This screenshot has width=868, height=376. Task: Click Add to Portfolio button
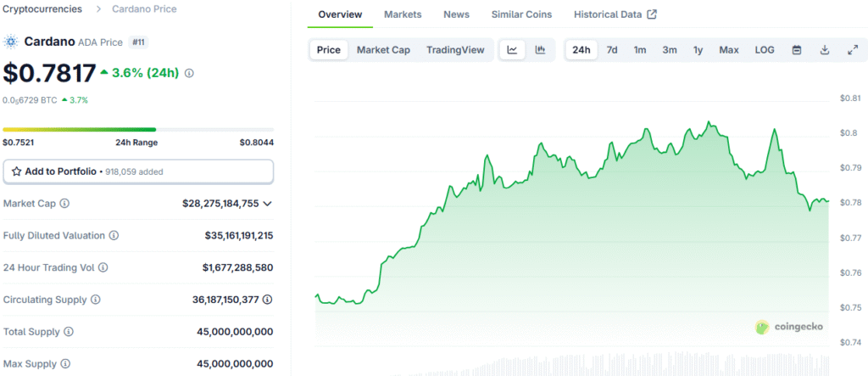tap(138, 171)
